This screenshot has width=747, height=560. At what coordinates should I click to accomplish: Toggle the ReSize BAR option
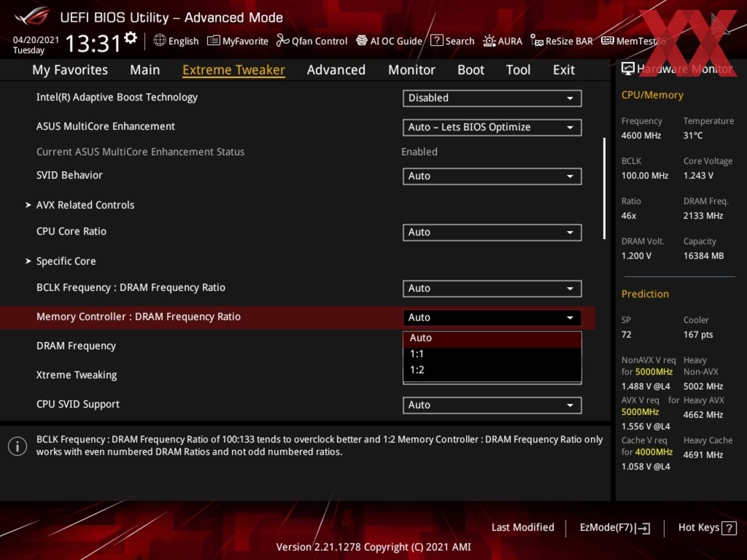561,41
